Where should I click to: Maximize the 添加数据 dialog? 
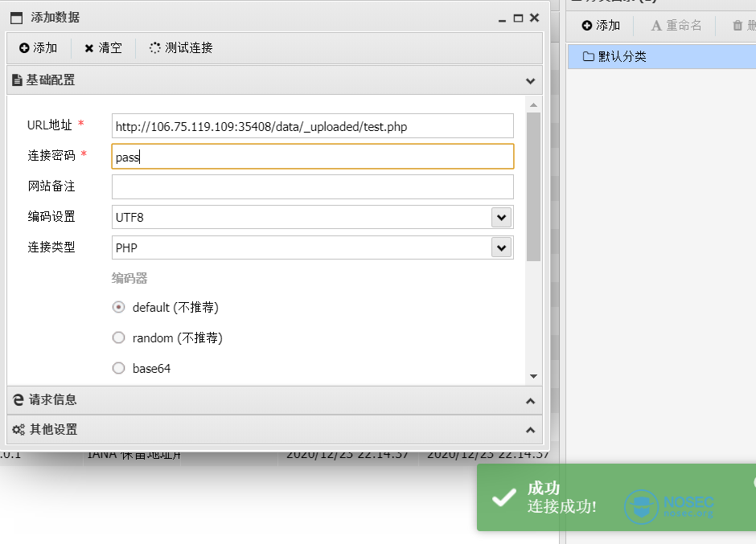coord(518,18)
